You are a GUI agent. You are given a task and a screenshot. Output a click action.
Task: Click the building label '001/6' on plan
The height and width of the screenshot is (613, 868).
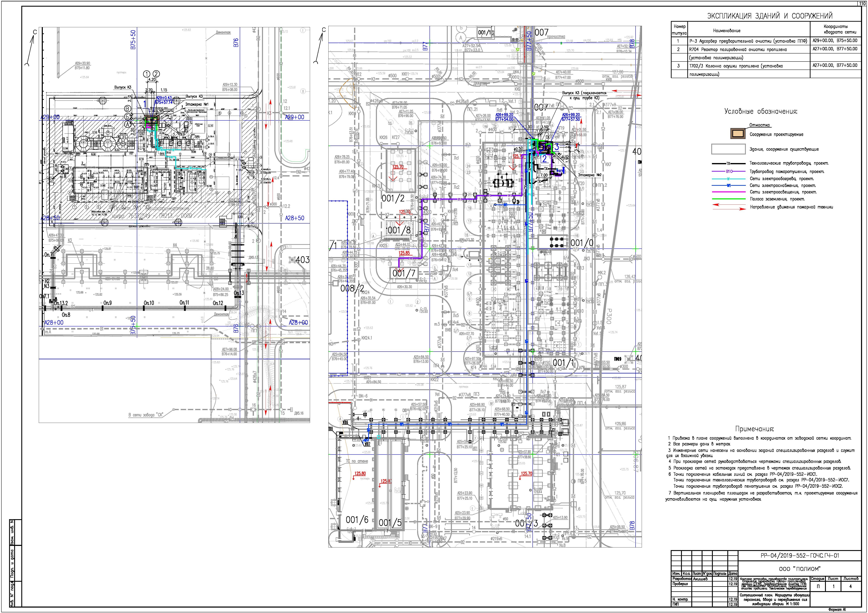click(357, 520)
